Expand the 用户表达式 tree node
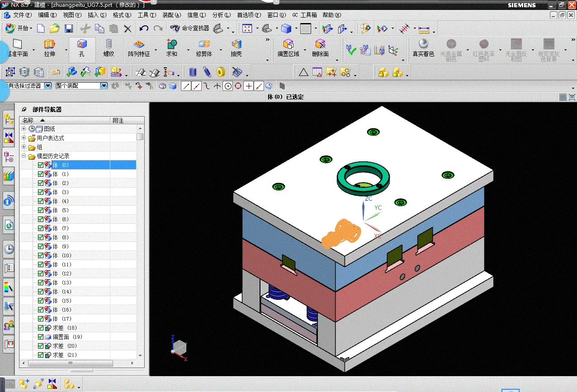 (x=24, y=138)
